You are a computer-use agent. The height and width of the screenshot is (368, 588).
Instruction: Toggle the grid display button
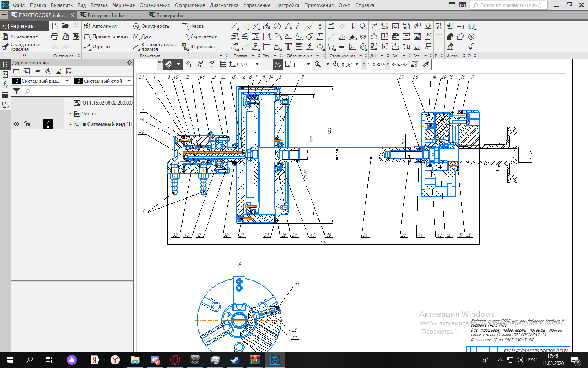(223, 64)
